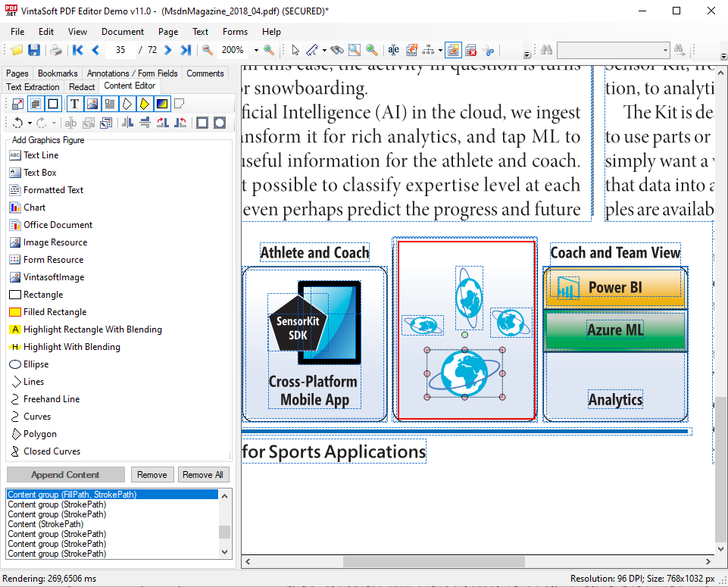Select the scissors cut tool icon
This screenshot has width=728, height=587.
pos(489,50)
